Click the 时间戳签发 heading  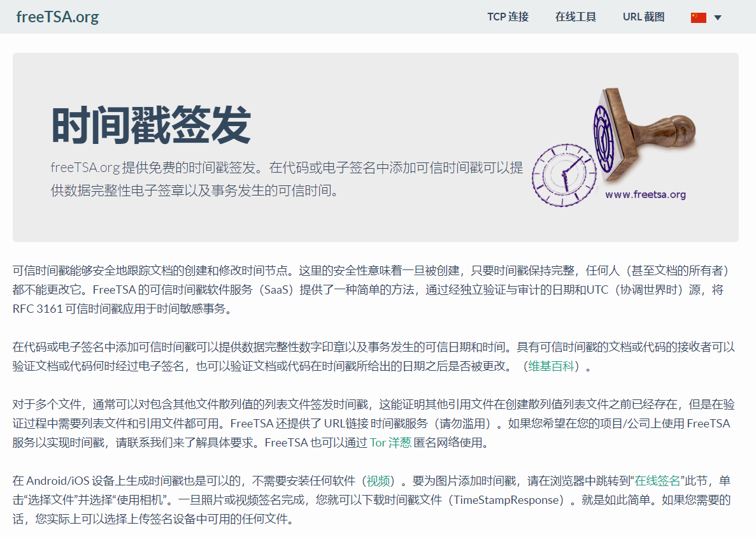point(151,125)
